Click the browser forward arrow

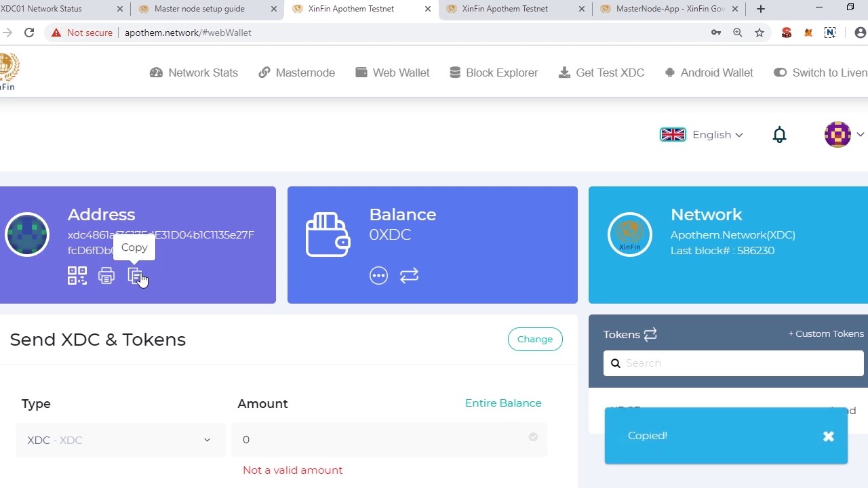(7, 33)
